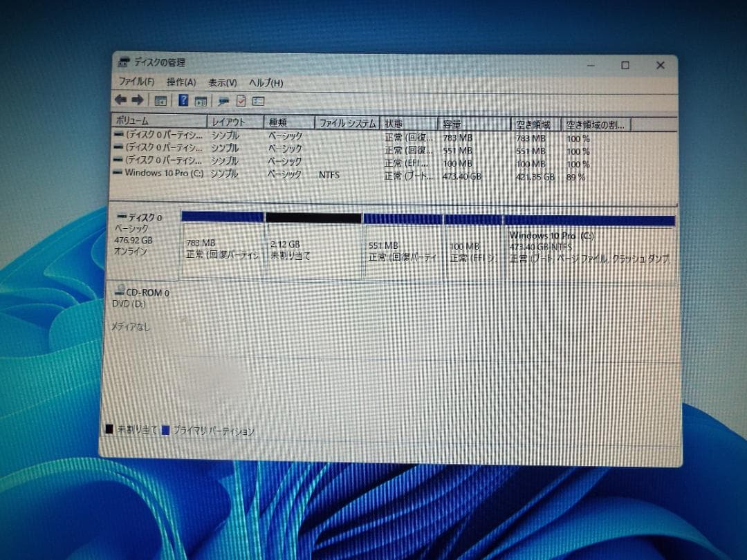Select the 783 MB recovery partition block
The width and height of the screenshot is (747, 560).
221,245
